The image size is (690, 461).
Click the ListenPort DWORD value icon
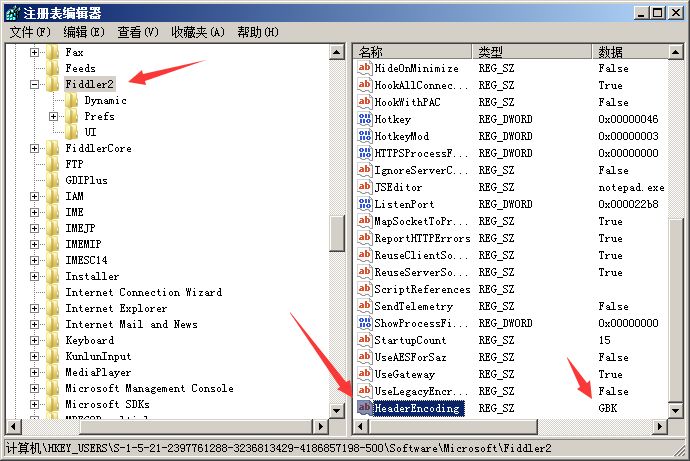[x=365, y=204]
